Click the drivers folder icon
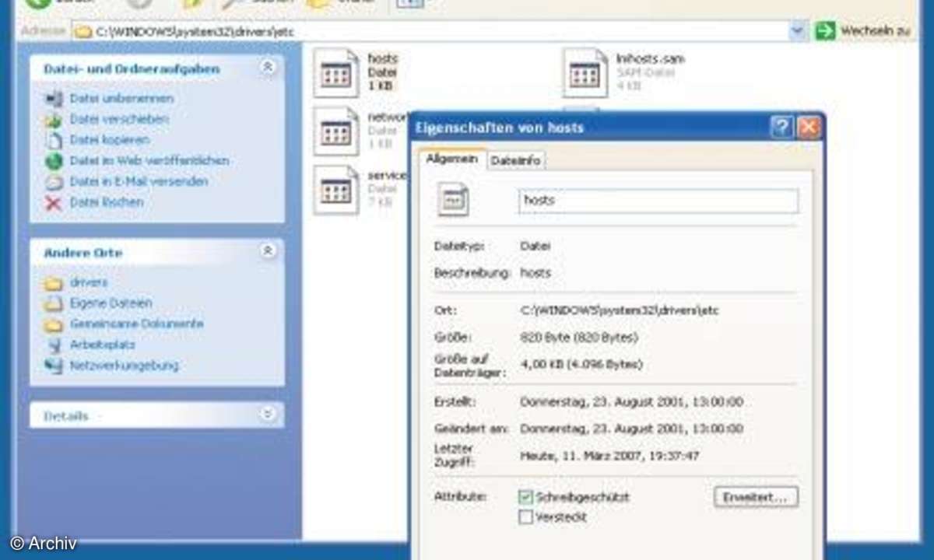This screenshot has width=934, height=560. pos(53,283)
